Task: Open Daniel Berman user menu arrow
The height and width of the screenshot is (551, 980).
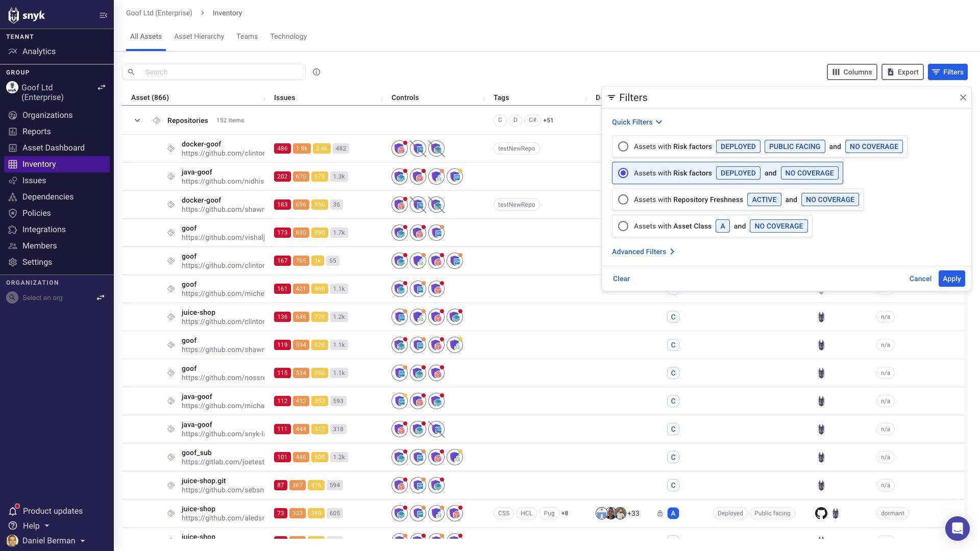Action: (x=83, y=541)
